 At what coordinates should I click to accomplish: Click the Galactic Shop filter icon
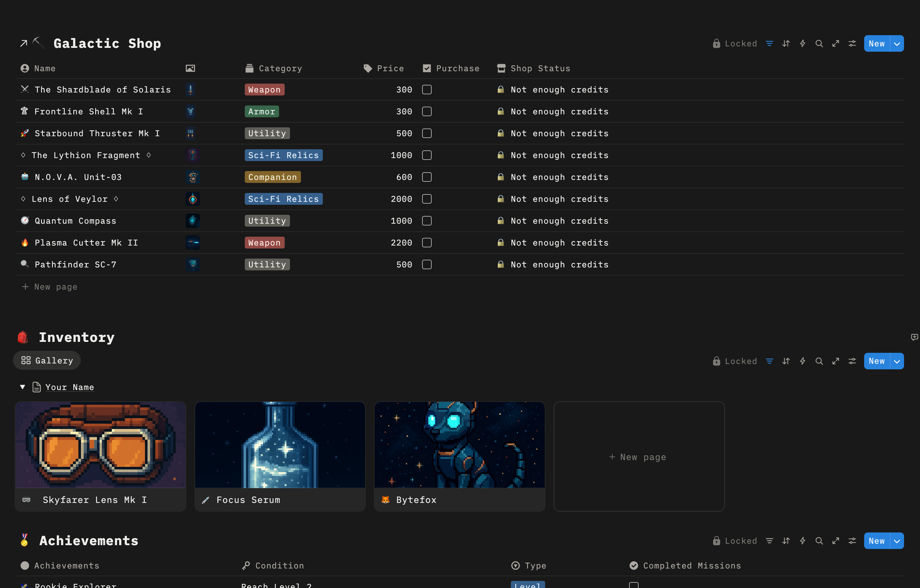pos(769,43)
